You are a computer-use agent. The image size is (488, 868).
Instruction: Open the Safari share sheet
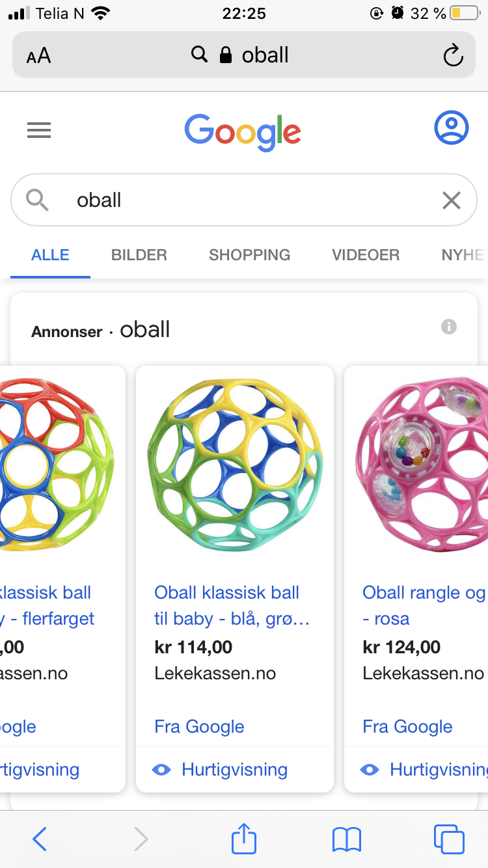244,839
